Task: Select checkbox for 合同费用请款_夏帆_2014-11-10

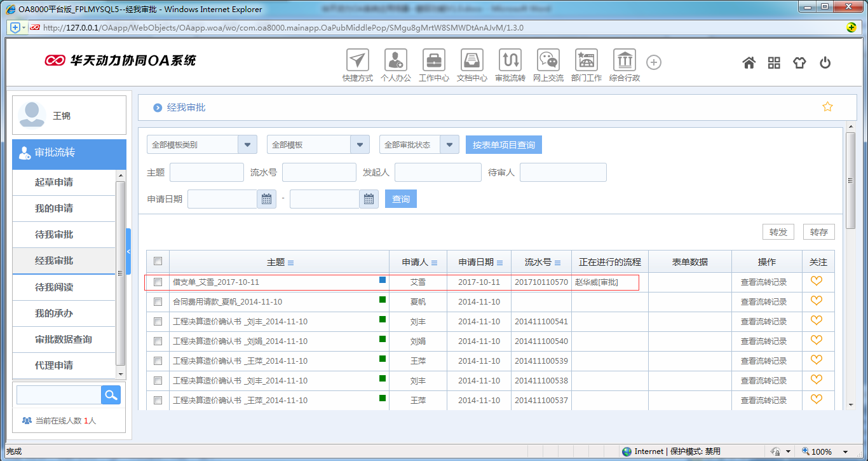Action: coord(158,301)
